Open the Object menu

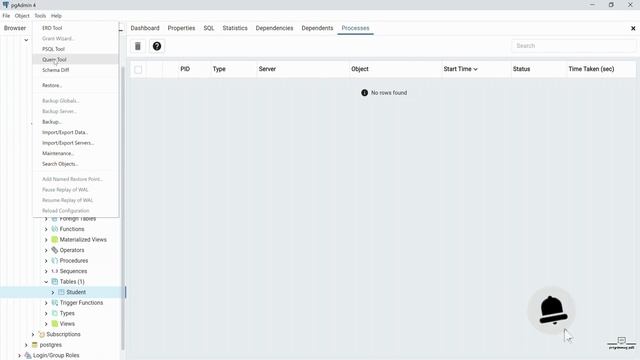pyautogui.click(x=22, y=16)
